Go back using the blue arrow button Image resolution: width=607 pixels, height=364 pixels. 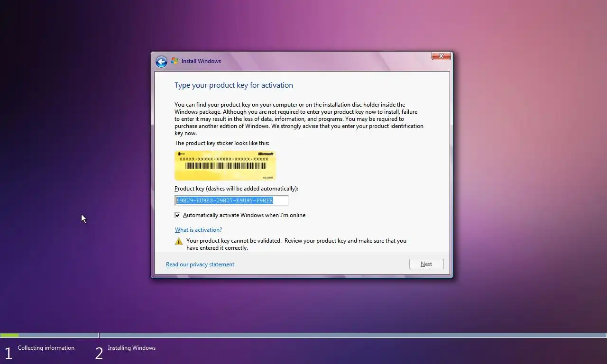(x=161, y=62)
